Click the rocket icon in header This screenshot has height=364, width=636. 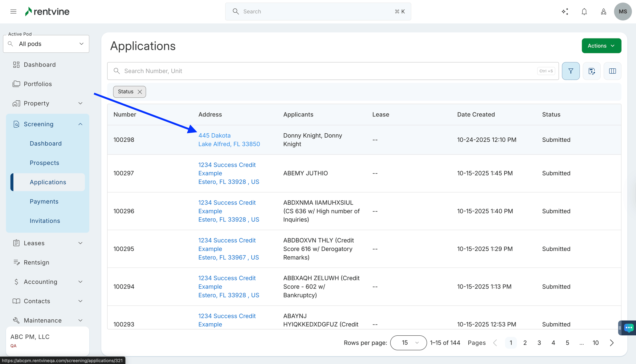tap(603, 12)
